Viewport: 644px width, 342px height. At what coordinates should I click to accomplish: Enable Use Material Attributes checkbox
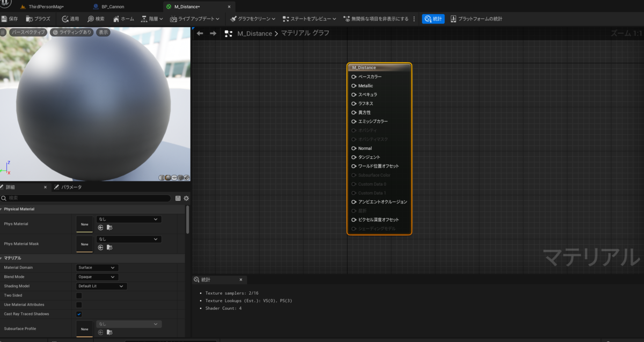pyautogui.click(x=79, y=304)
